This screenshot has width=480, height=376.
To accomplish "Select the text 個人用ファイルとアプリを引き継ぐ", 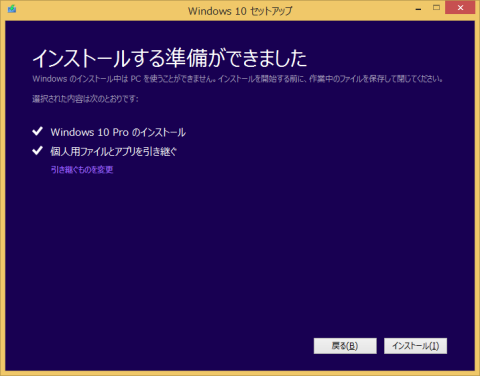I will click(114, 152).
